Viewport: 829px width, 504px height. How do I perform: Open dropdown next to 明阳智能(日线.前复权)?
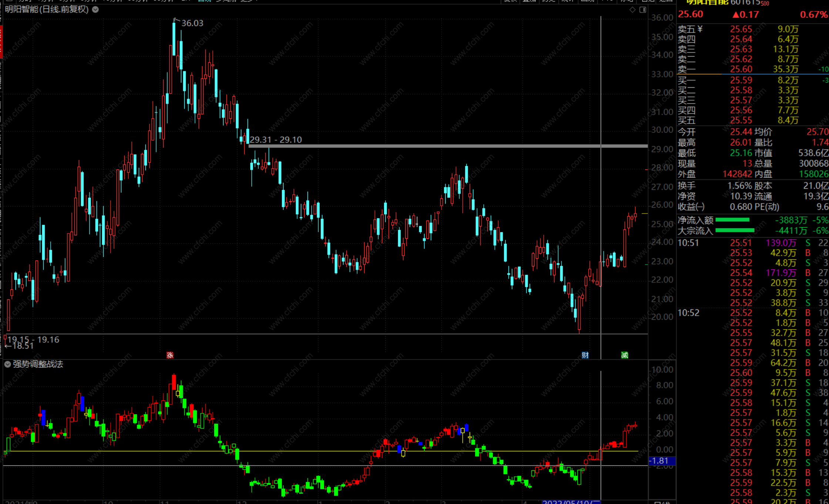[95, 10]
